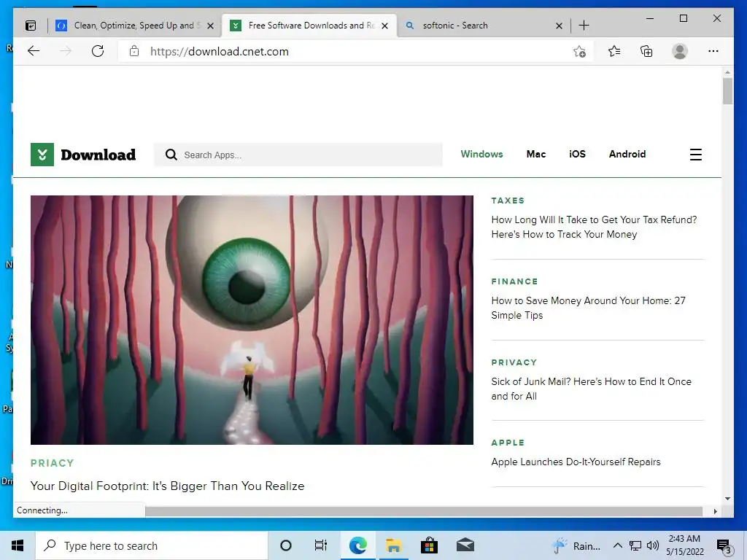Select the Mac platform menu item
This screenshot has height=560, width=747.
pos(536,155)
